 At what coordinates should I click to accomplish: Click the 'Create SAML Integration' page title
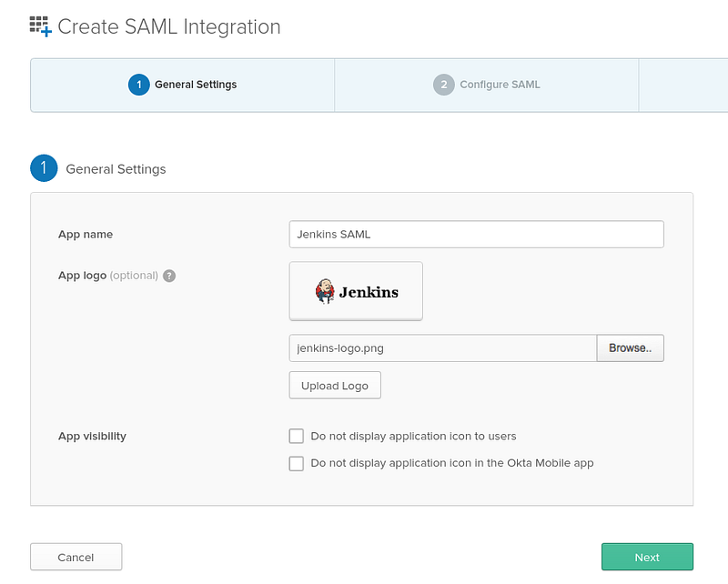click(169, 27)
